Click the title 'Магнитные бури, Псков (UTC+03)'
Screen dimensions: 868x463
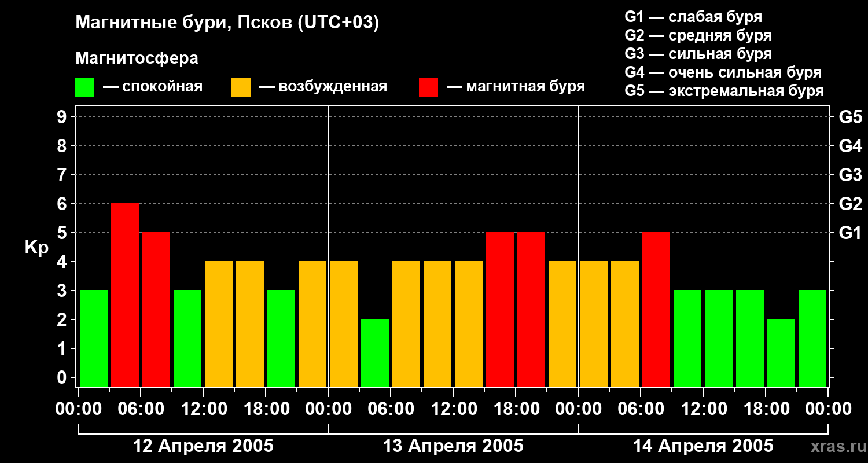coord(227,24)
